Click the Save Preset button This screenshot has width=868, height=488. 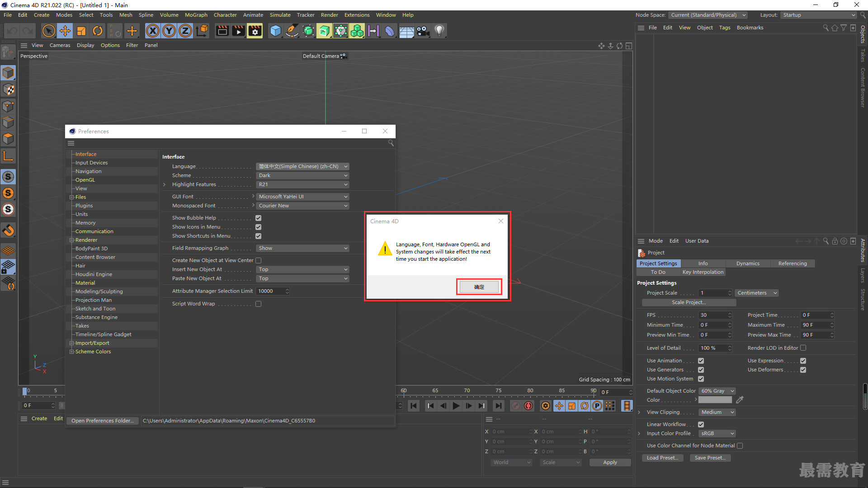coord(710,458)
